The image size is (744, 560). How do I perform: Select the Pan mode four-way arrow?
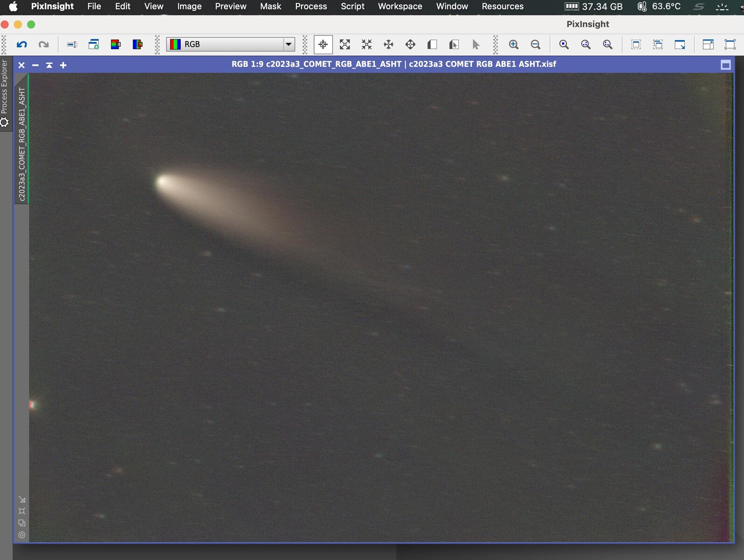388,44
